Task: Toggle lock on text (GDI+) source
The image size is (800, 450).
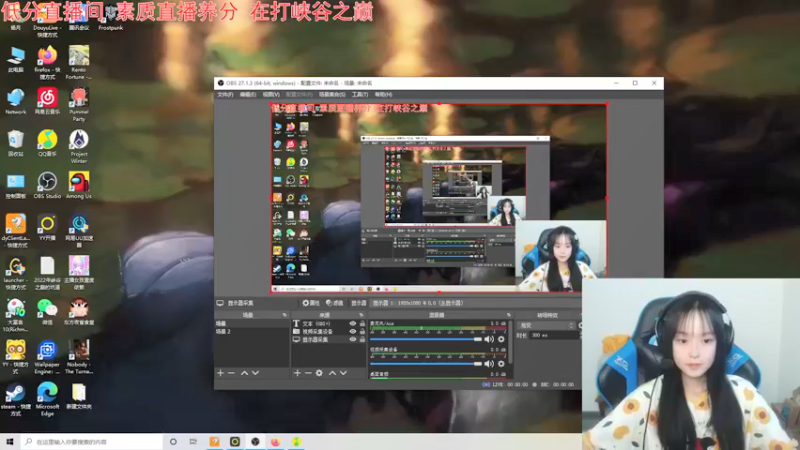Action: (x=362, y=323)
